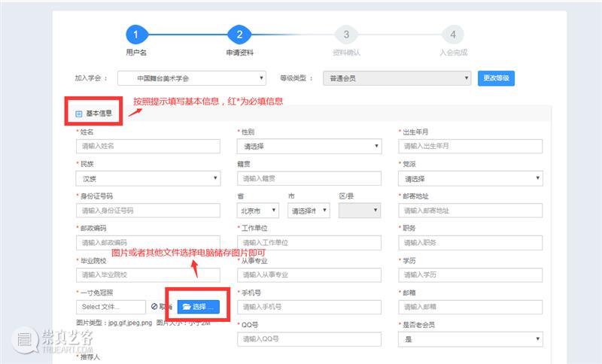The image size is (602, 364).
Task: Open the 市 city dropdown
Action: 309,211
